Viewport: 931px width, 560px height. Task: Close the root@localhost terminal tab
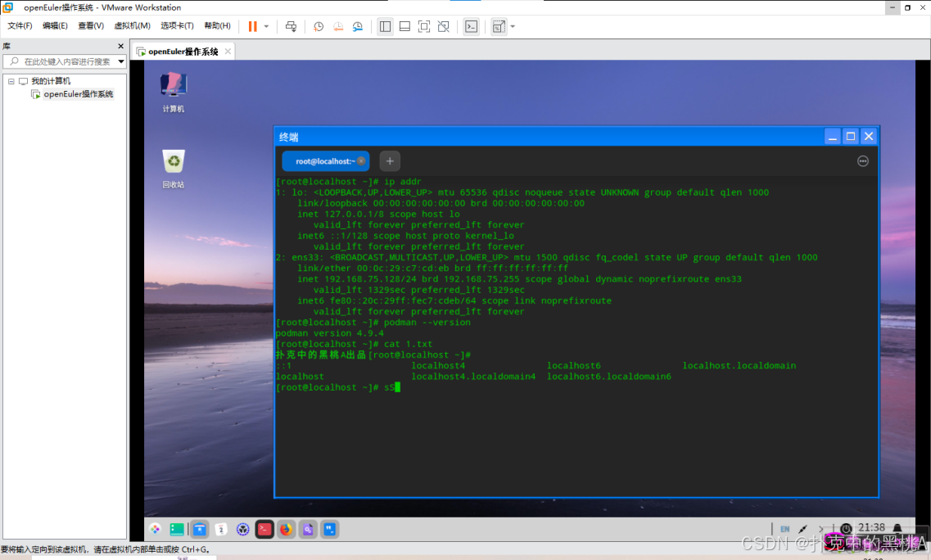[x=361, y=161]
